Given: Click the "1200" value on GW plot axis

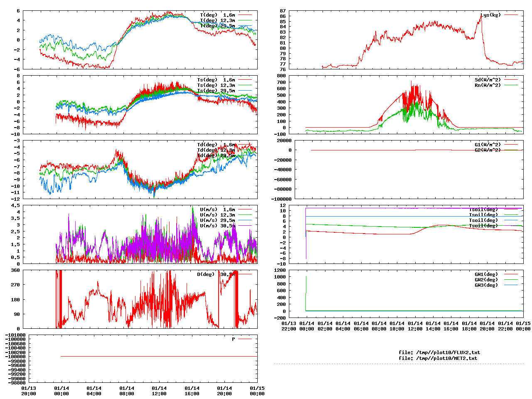Looking at the screenshot, I should point(280,270).
